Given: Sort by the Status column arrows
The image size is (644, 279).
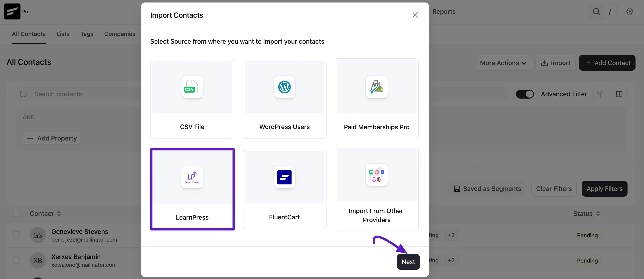Looking at the screenshot, I should click(598, 214).
